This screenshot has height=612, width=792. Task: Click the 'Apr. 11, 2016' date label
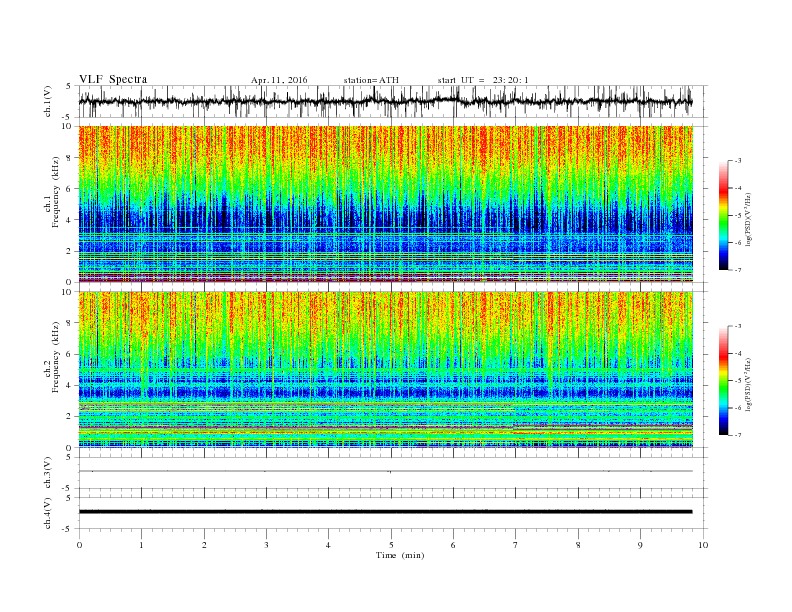(279, 80)
